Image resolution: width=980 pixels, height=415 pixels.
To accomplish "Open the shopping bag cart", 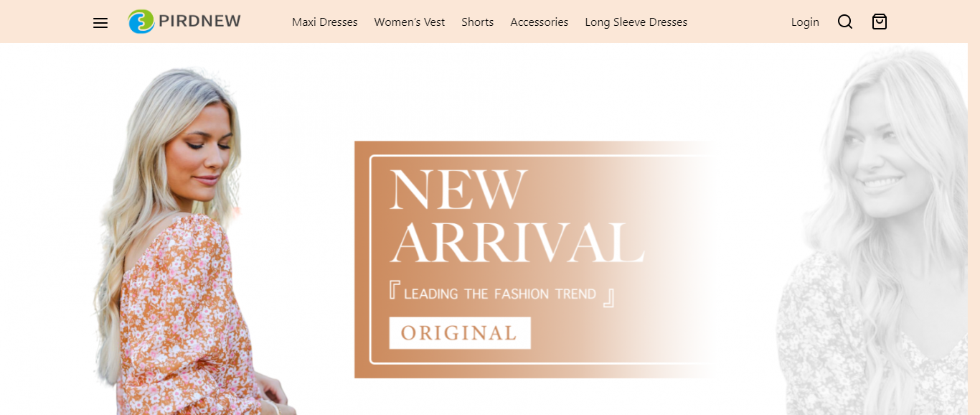I will pyautogui.click(x=880, y=22).
